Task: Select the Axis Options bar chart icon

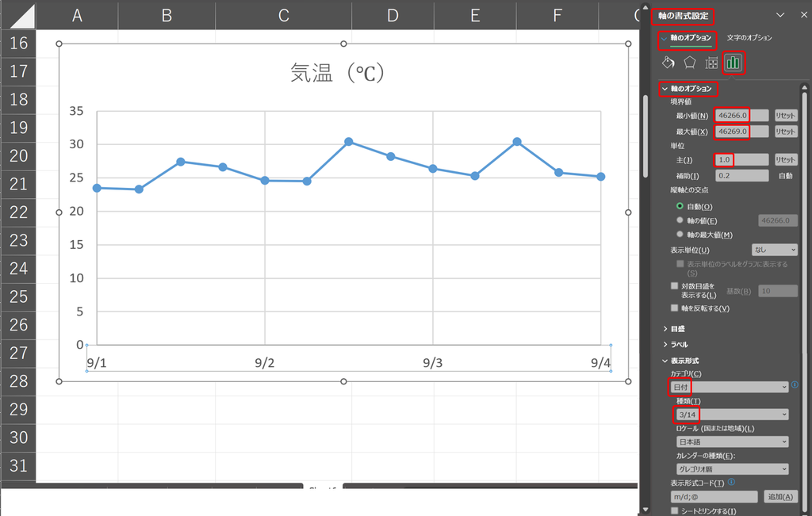Action: [x=733, y=63]
